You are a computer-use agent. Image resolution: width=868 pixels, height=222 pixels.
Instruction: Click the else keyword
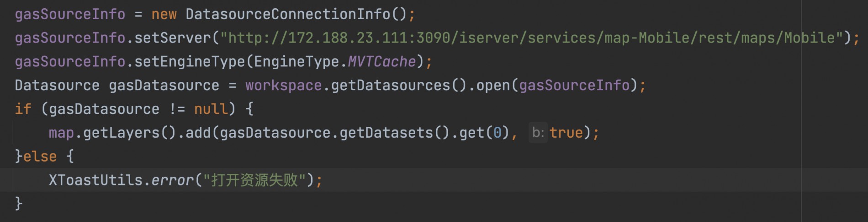coord(40,157)
